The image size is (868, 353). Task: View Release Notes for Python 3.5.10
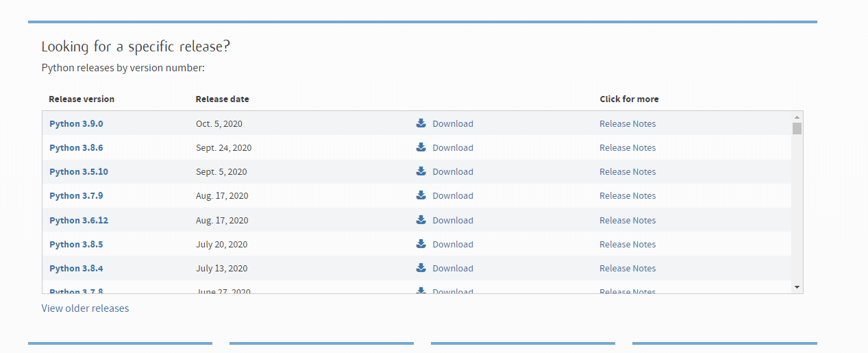click(x=628, y=172)
